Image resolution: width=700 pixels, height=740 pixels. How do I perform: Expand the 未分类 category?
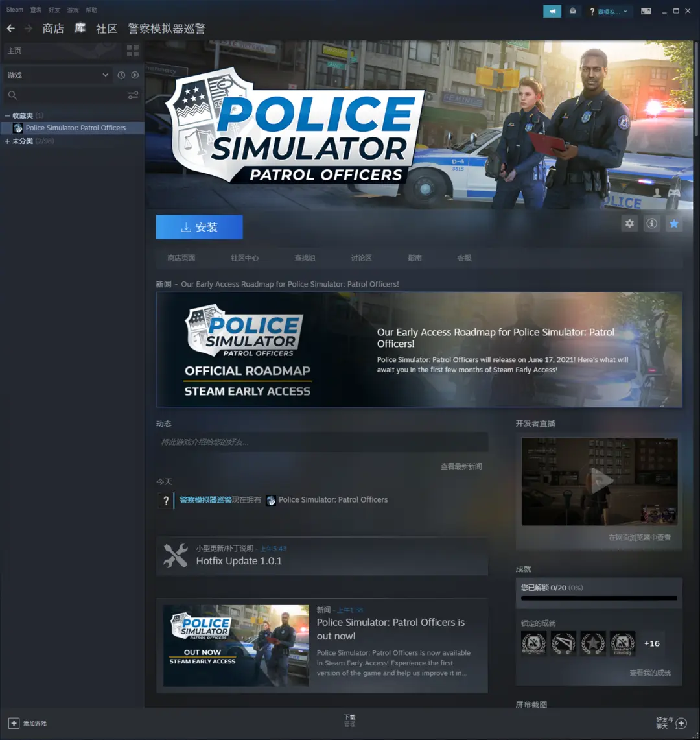[x=7, y=141]
